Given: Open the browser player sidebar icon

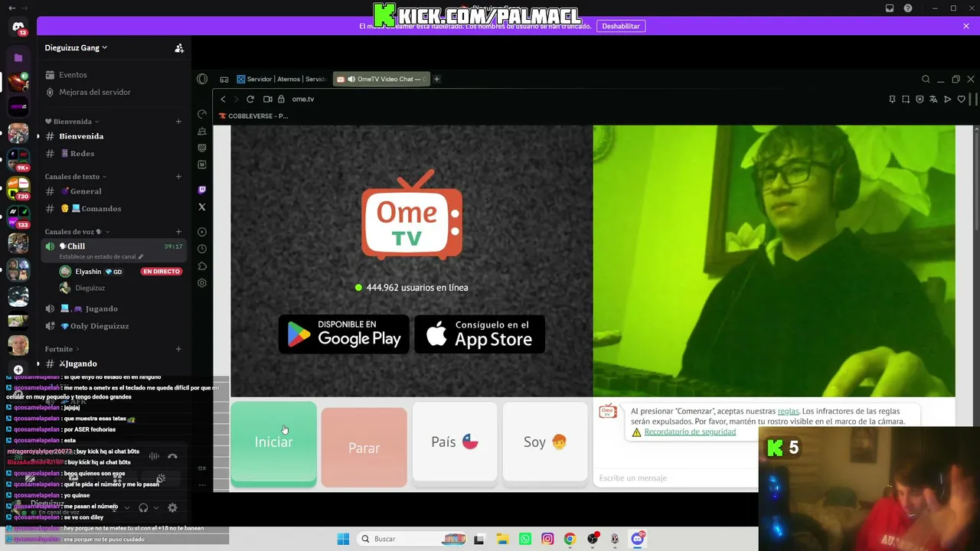Looking at the screenshot, I should [202, 232].
